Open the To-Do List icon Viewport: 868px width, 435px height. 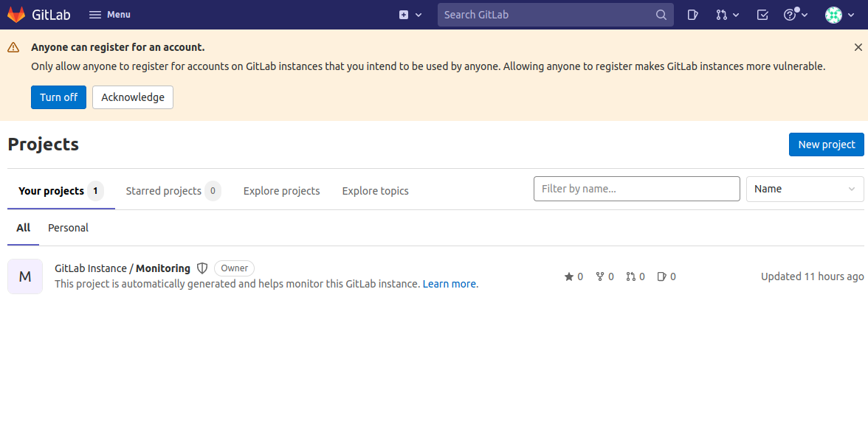click(x=762, y=15)
